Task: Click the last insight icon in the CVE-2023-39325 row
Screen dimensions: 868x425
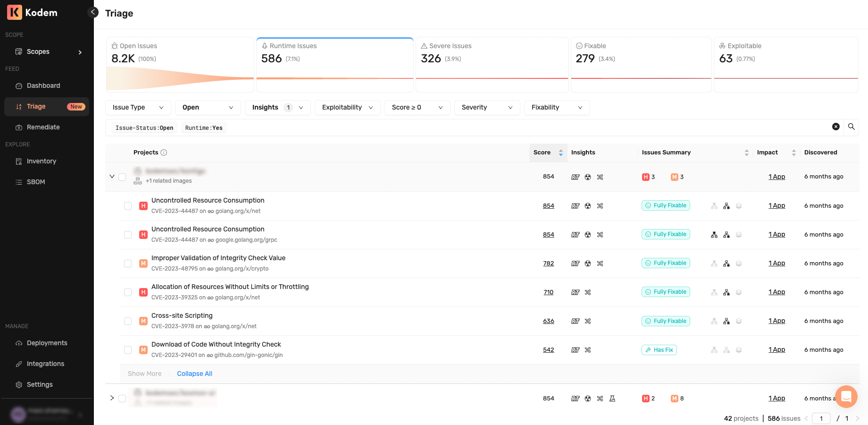Action: click(588, 292)
